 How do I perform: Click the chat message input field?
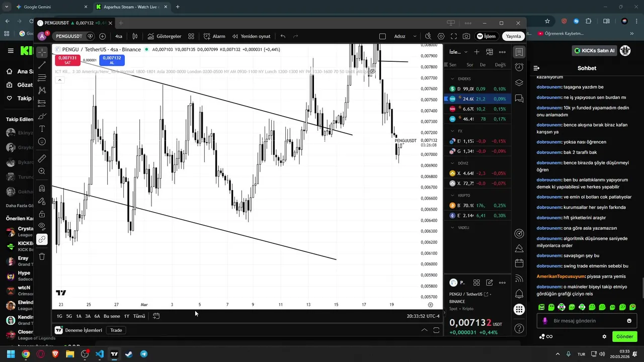586,321
